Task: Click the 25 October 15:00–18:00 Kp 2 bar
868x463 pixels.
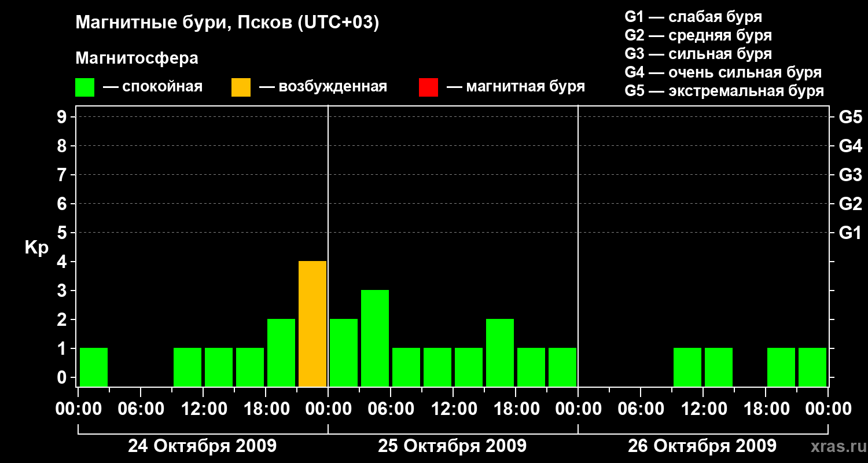Action: [x=500, y=352]
